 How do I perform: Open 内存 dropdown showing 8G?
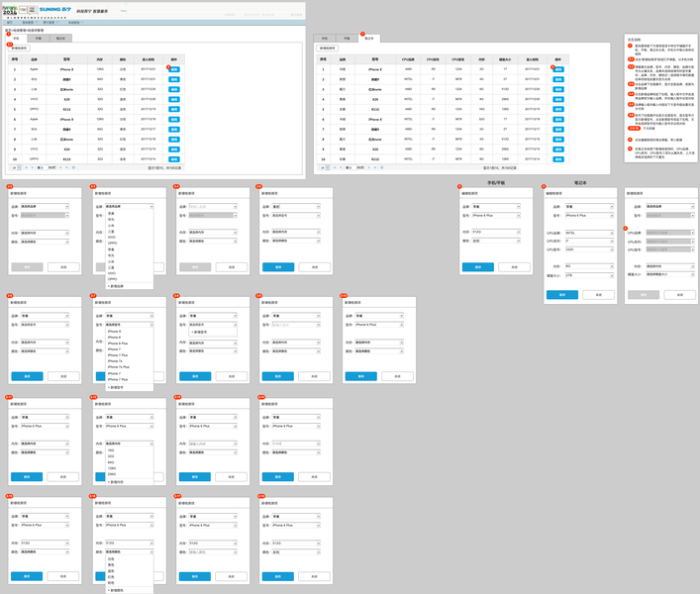click(589, 266)
